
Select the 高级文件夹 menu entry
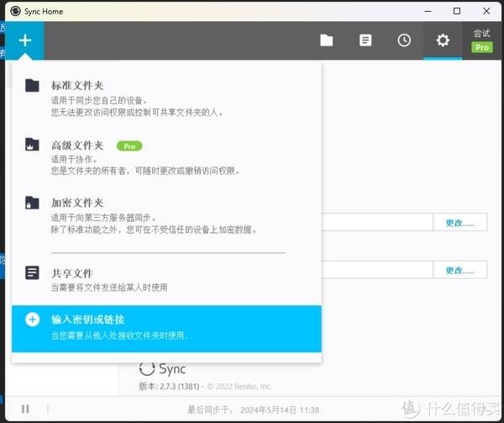pos(166,157)
